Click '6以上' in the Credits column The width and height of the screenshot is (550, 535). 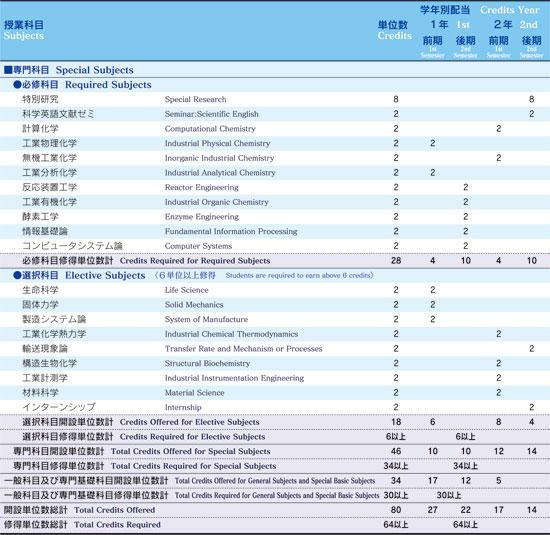pyautogui.click(x=396, y=437)
